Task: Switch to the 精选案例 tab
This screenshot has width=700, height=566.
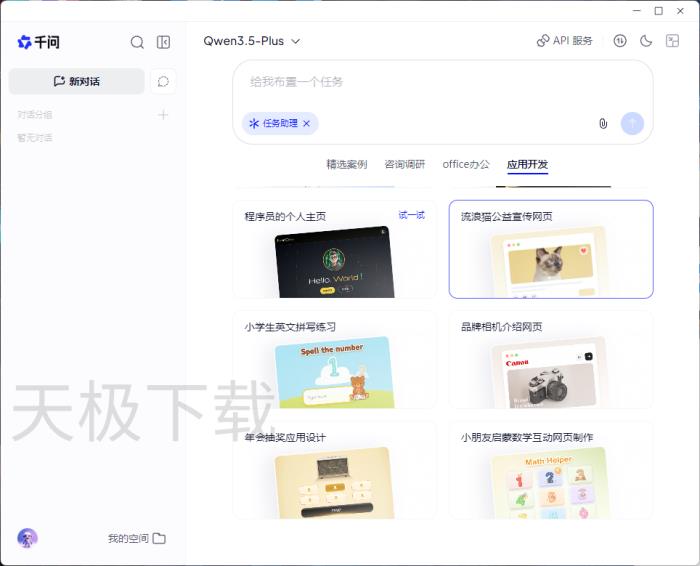Action: point(346,164)
